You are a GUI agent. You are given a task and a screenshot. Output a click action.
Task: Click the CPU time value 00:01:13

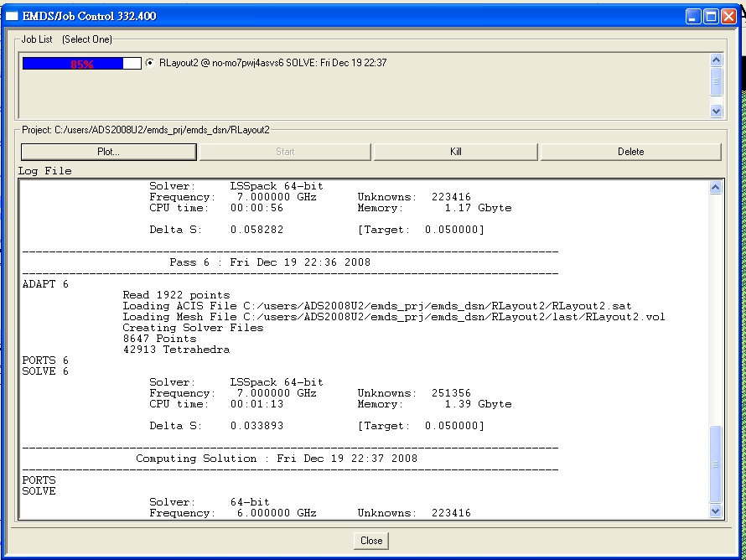click(257, 404)
